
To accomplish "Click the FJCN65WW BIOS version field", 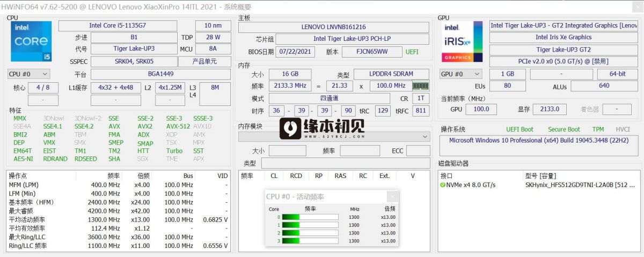I will [371, 52].
